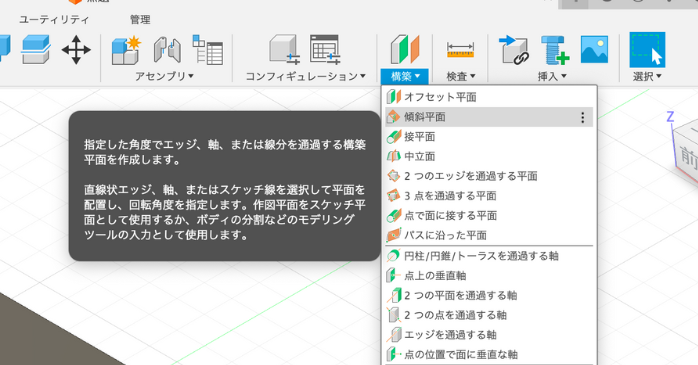Screen dimensions: 698x365
Task: Choose エッジを通過する軸
Action: click(x=489, y=335)
